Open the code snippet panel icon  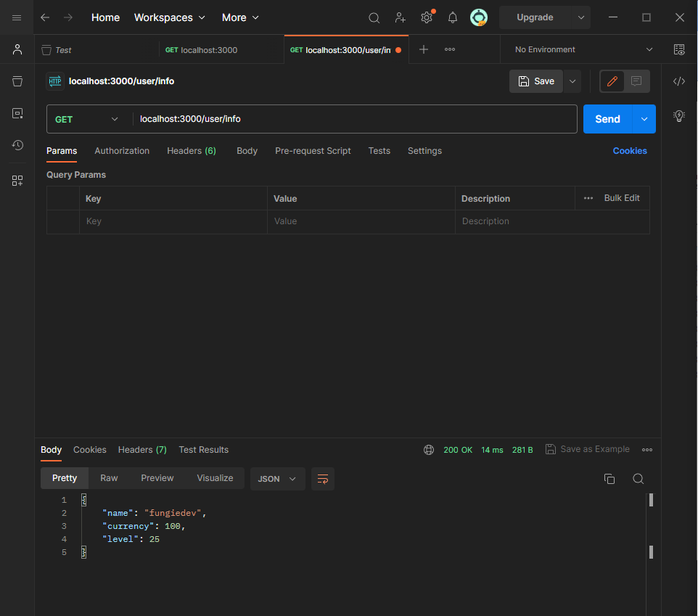[679, 81]
